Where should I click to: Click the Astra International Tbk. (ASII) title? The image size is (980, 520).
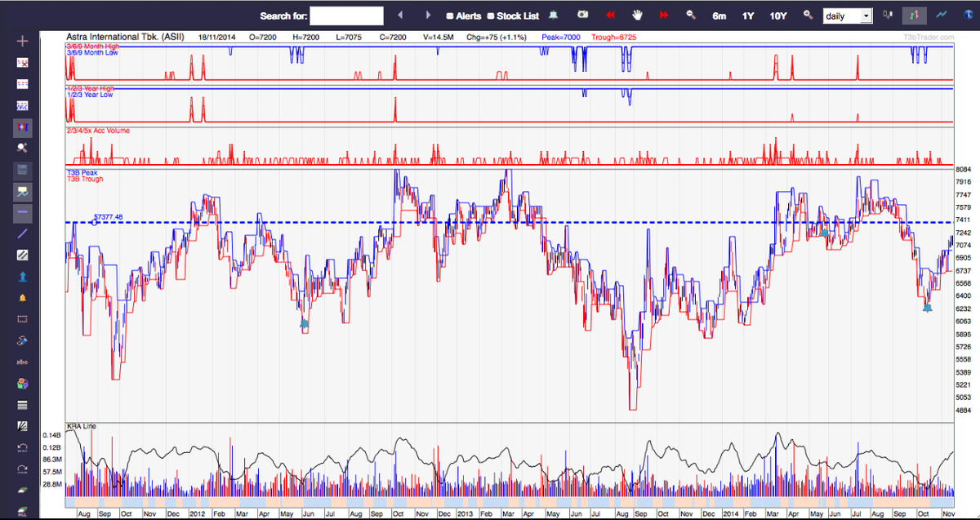click(125, 38)
